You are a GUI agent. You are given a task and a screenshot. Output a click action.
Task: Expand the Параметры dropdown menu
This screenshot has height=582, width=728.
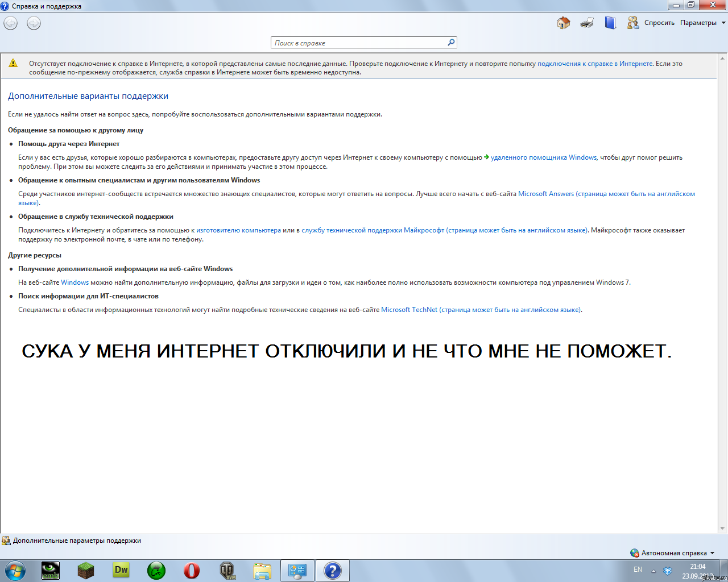[702, 23]
